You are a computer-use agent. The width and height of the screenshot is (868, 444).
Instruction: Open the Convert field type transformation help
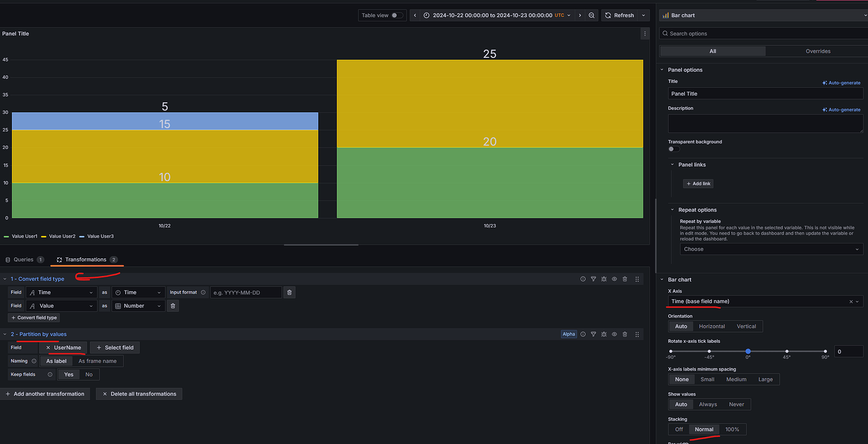pos(582,279)
